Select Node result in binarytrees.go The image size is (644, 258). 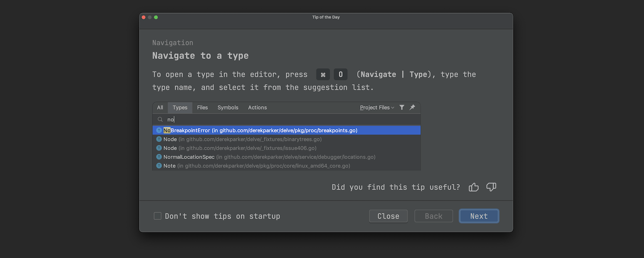point(240,139)
